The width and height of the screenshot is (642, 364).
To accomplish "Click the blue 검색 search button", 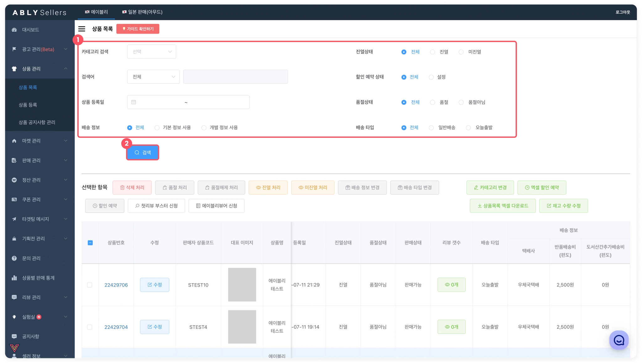I will (x=143, y=153).
